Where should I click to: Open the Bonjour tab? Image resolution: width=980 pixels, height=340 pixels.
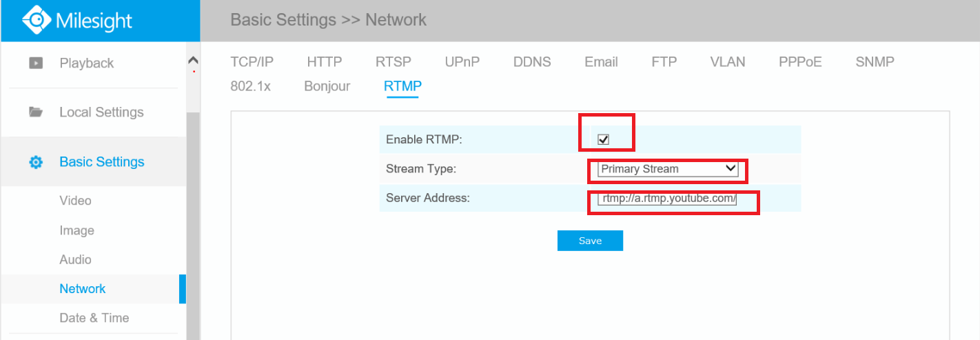point(327,86)
